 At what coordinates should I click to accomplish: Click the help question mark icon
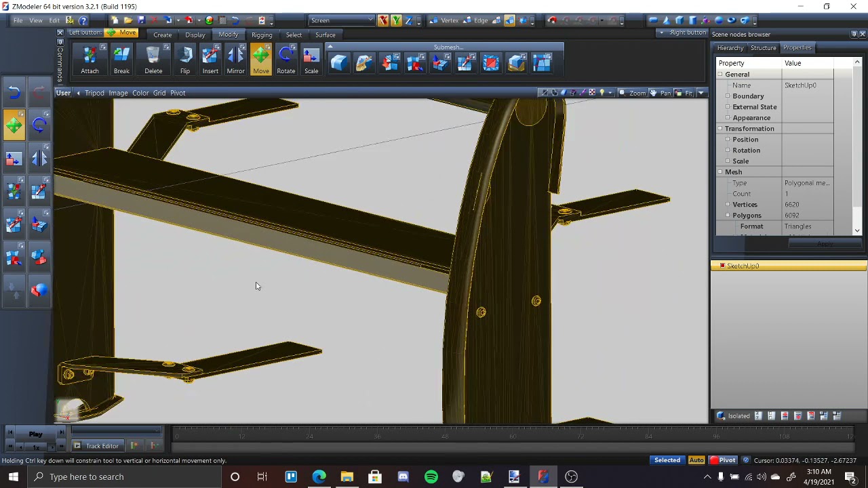pos(83,20)
